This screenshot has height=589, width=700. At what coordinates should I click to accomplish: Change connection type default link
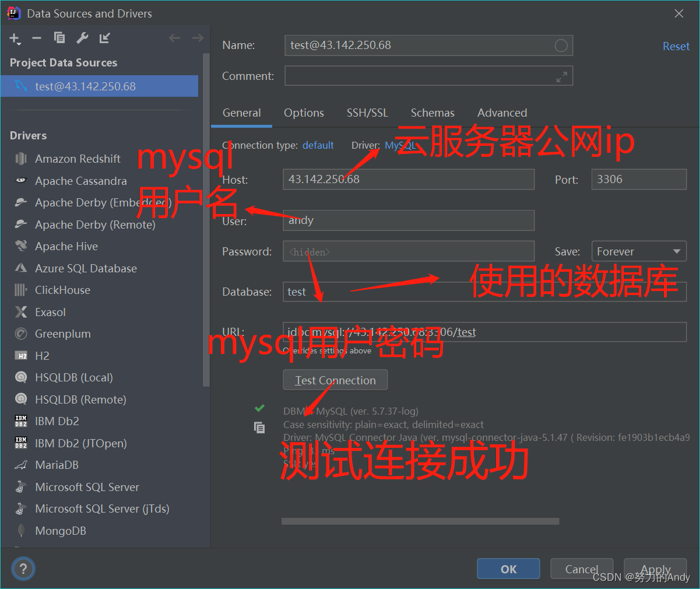[x=318, y=145]
